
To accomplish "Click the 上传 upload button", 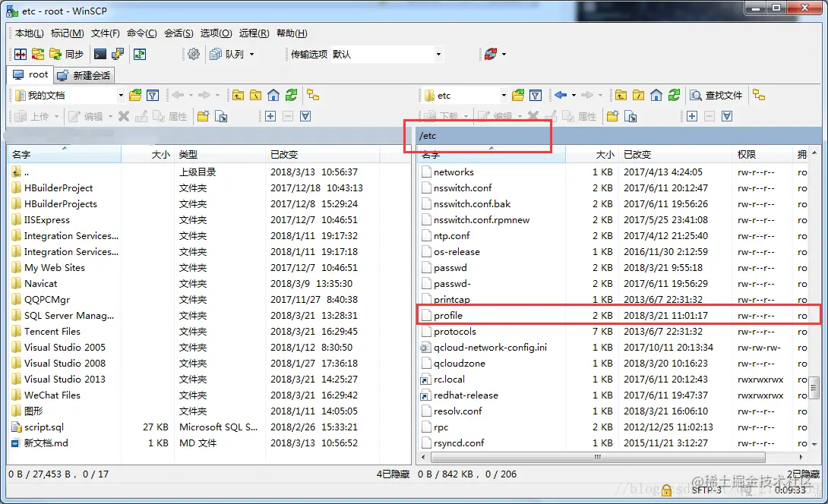I will [x=36, y=115].
